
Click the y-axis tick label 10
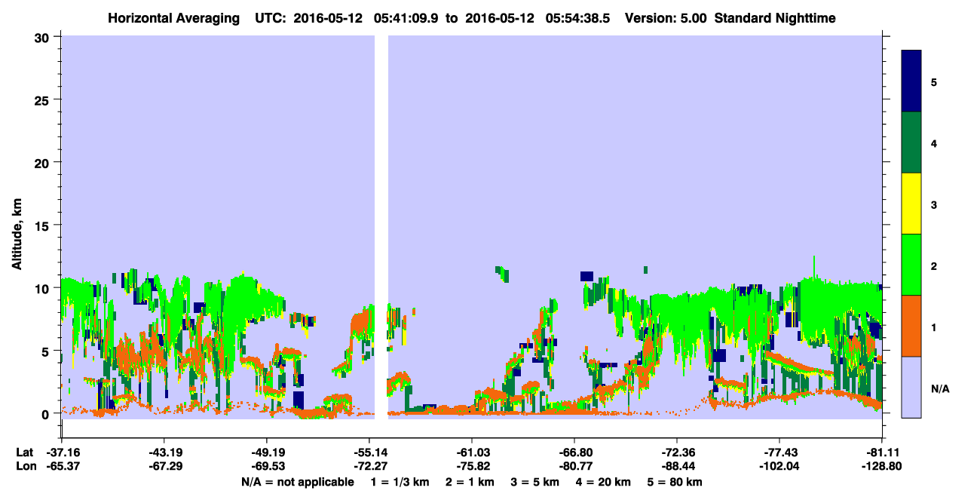(44, 288)
